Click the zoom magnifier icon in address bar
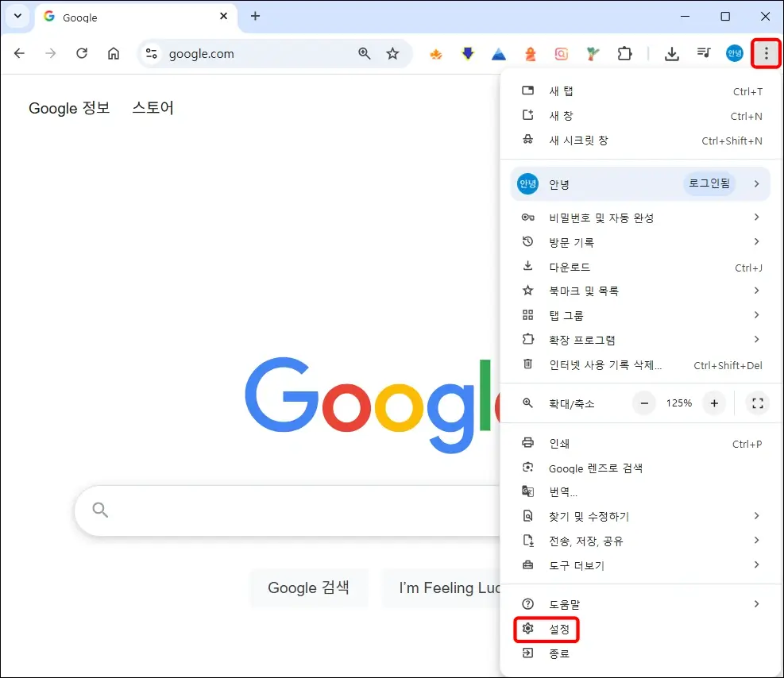 pos(365,53)
